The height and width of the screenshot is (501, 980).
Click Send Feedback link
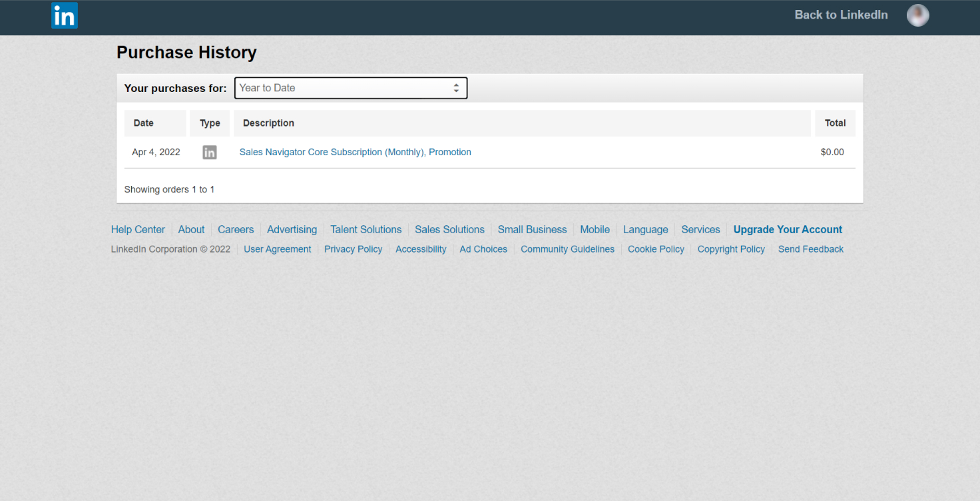pyautogui.click(x=810, y=249)
